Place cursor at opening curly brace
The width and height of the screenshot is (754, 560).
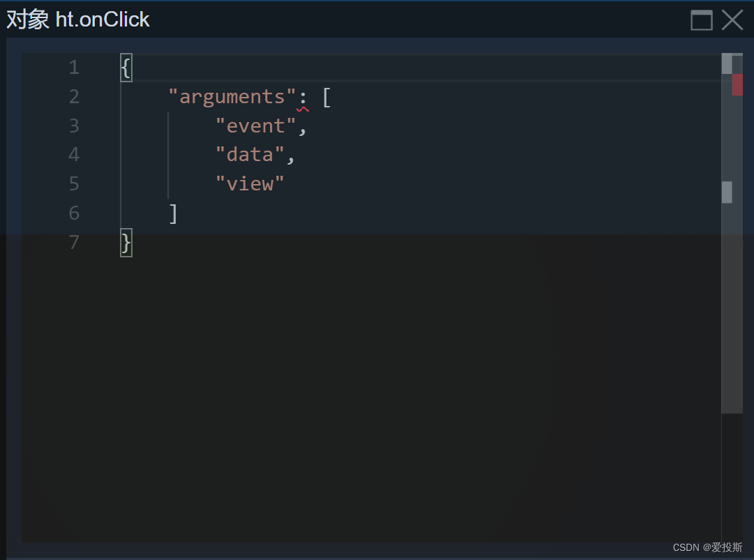126,68
